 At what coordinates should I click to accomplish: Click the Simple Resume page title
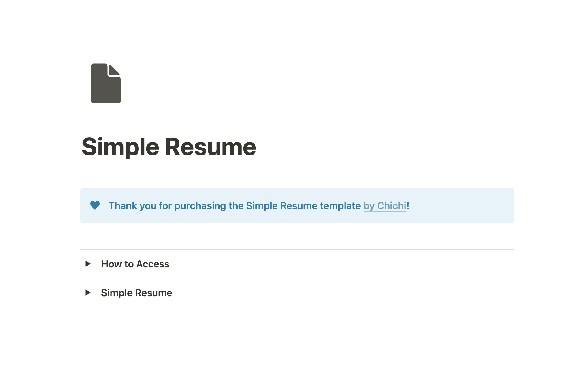[169, 147]
